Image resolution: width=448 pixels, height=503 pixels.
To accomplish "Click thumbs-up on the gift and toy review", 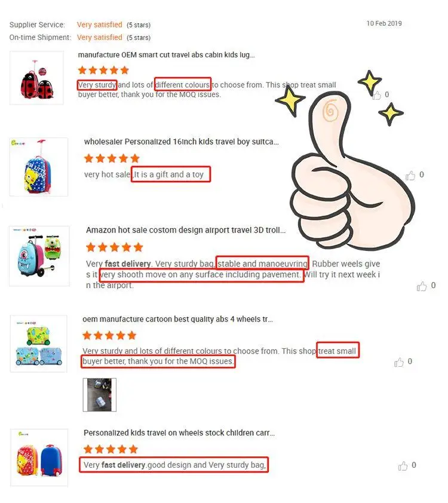I will pyautogui.click(x=410, y=176).
